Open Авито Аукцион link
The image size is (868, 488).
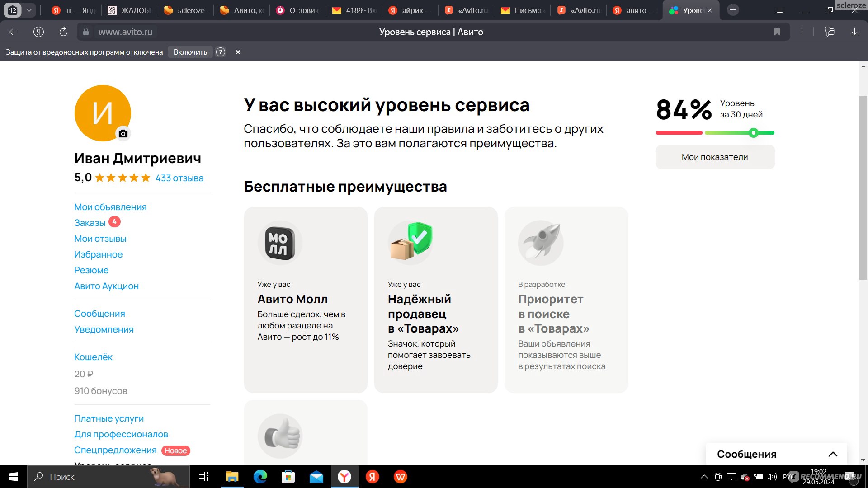pos(106,286)
